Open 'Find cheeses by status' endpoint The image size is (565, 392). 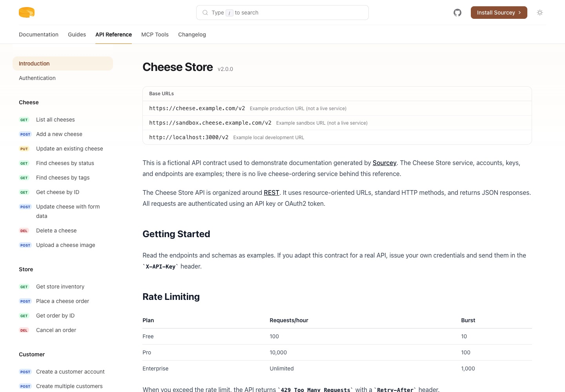pos(63,163)
